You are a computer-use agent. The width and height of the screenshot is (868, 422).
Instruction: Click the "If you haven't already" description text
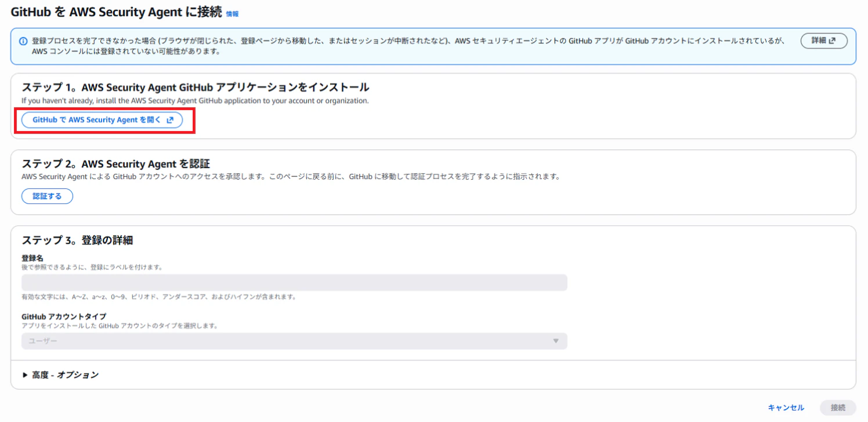pyautogui.click(x=195, y=101)
